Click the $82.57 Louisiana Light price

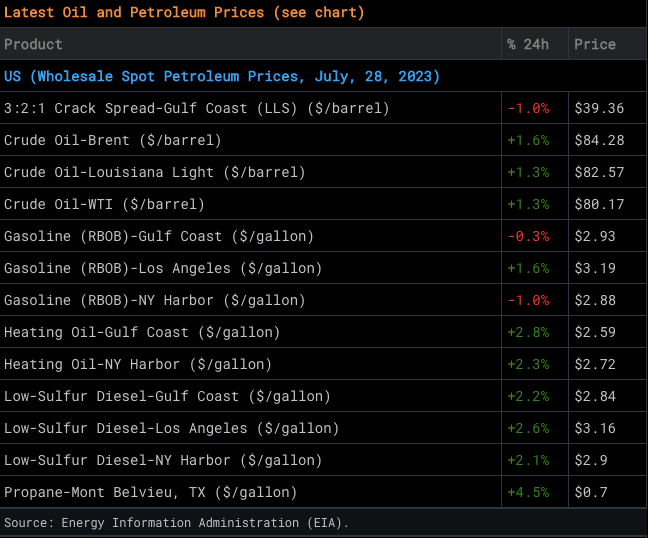click(x=599, y=172)
